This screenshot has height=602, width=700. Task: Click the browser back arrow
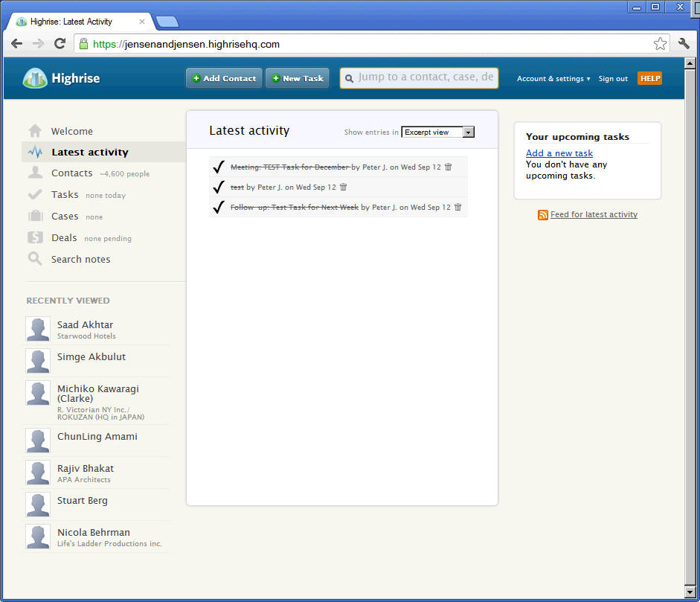click(16, 44)
